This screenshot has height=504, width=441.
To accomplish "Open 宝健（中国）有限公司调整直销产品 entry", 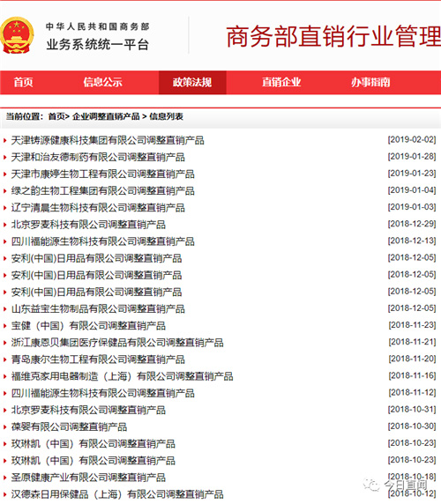I will coord(88,326).
